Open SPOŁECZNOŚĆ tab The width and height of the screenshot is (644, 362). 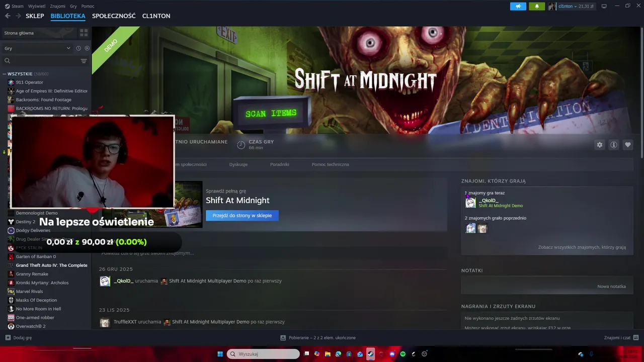click(114, 16)
